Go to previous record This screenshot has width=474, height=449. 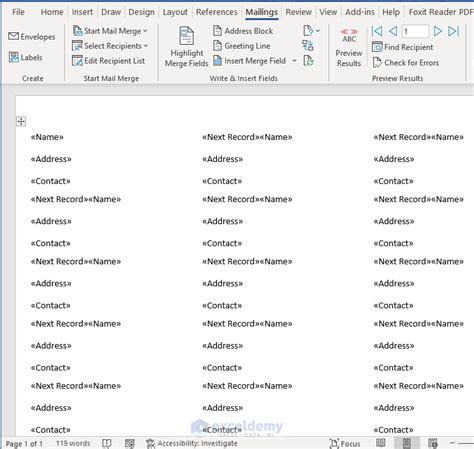(x=393, y=31)
